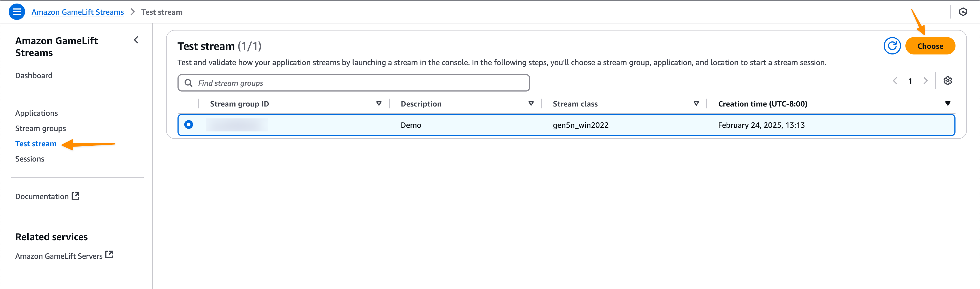Open Amazon GameLift Servers related service
This screenshot has width=980, height=289.
(59, 256)
